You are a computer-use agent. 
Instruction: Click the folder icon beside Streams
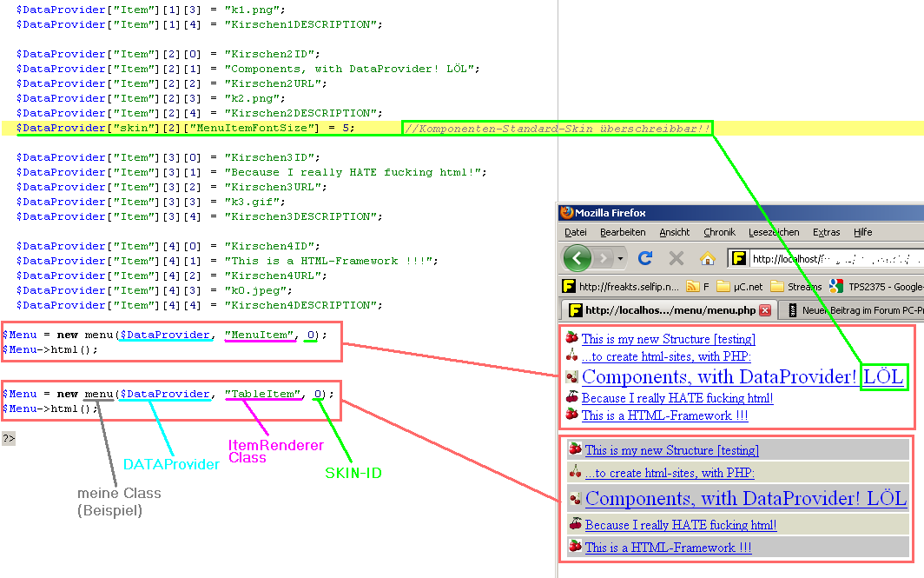click(777, 287)
